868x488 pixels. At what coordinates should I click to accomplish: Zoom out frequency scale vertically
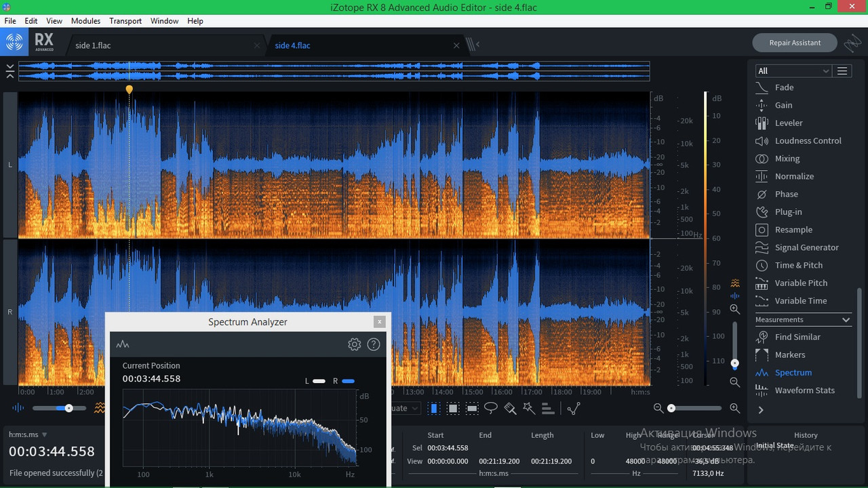pyautogui.click(x=734, y=382)
